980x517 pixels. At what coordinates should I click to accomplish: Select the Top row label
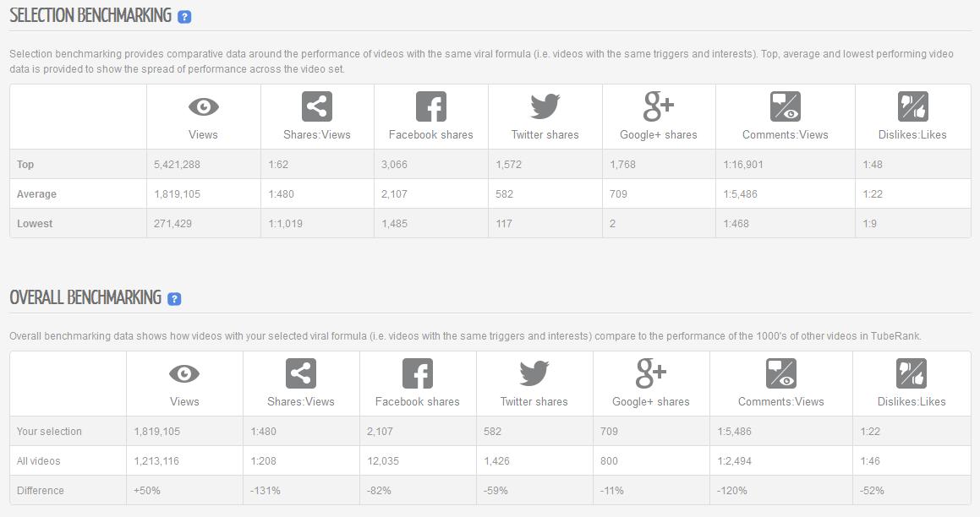pos(25,164)
